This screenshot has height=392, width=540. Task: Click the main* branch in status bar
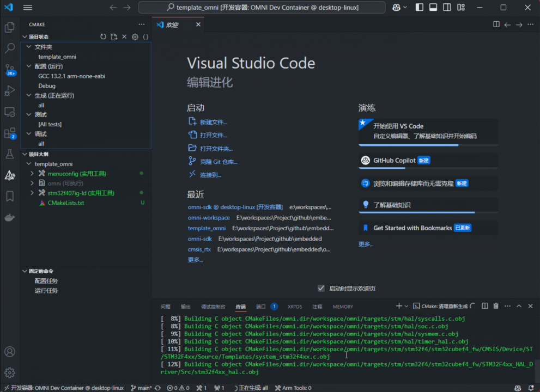141,388
